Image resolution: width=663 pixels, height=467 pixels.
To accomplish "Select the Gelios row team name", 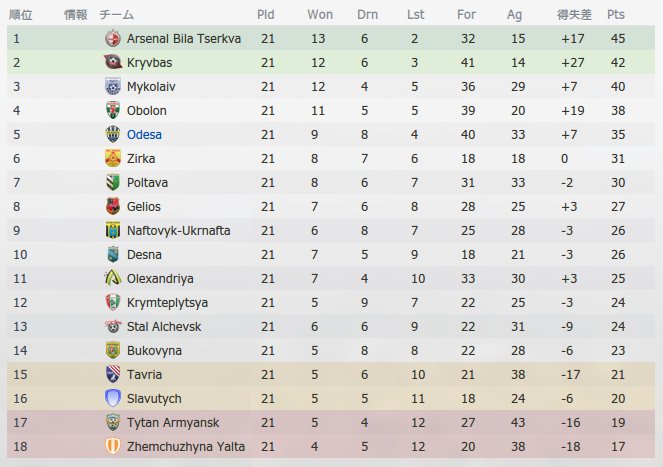I will tap(144, 206).
